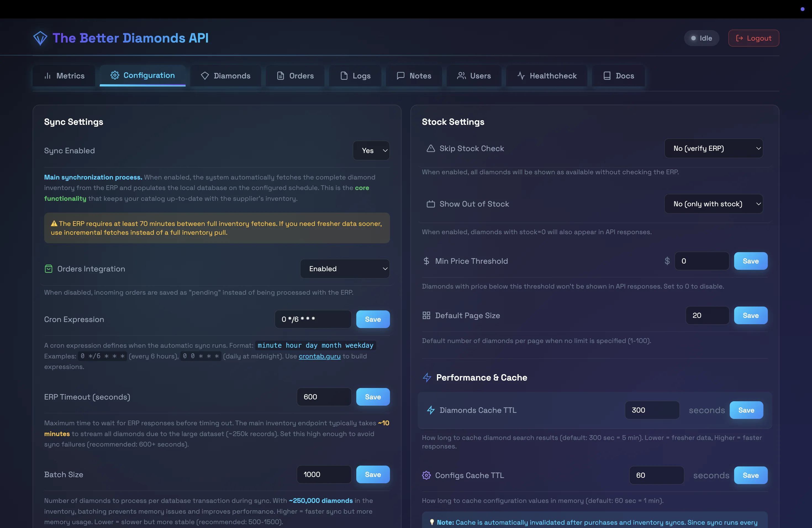The image size is (812, 528).
Task: Switch to the Users tab
Action: pyautogui.click(x=474, y=76)
